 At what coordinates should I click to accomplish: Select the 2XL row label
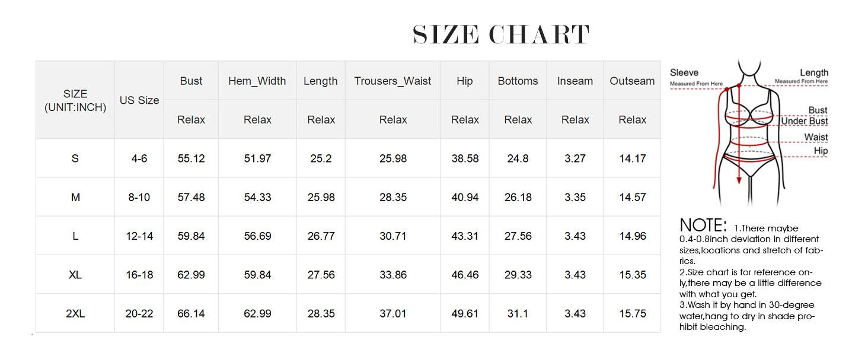[x=75, y=314]
